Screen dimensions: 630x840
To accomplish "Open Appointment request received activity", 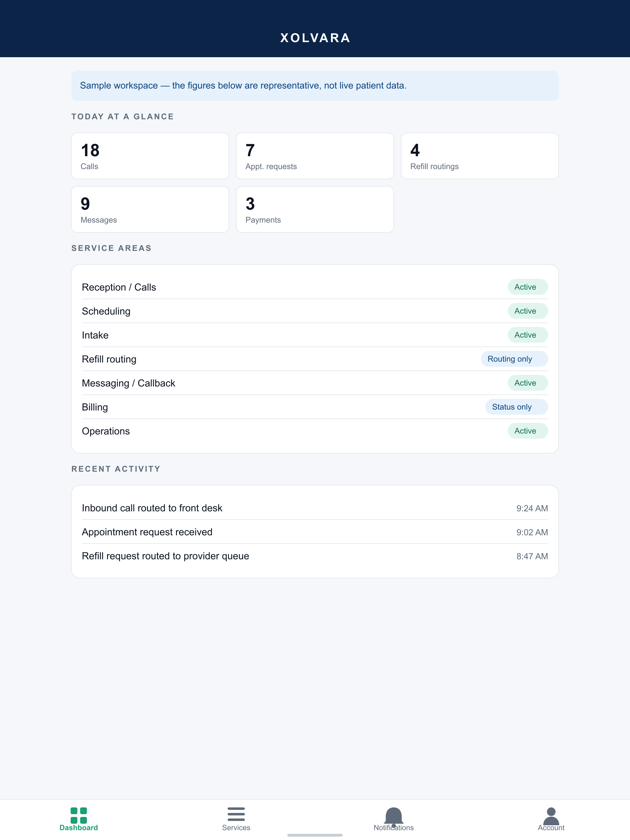I will [315, 532].
